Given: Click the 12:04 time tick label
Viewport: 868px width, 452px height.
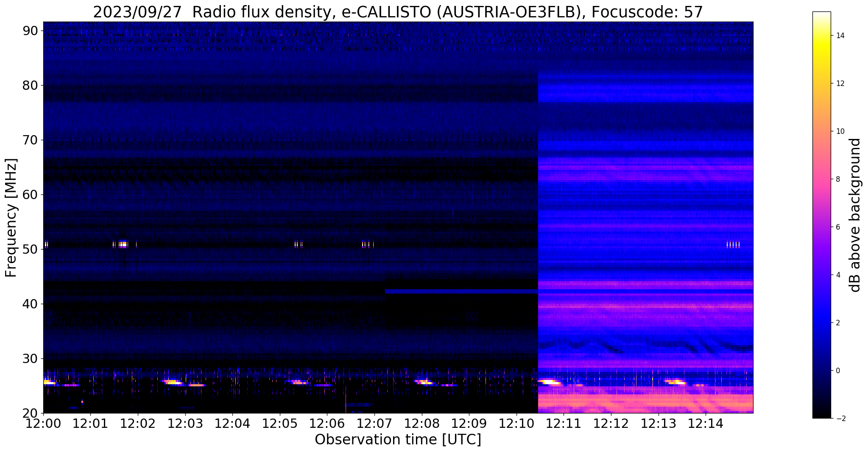Looking at the screenshot, I should 232,423.
